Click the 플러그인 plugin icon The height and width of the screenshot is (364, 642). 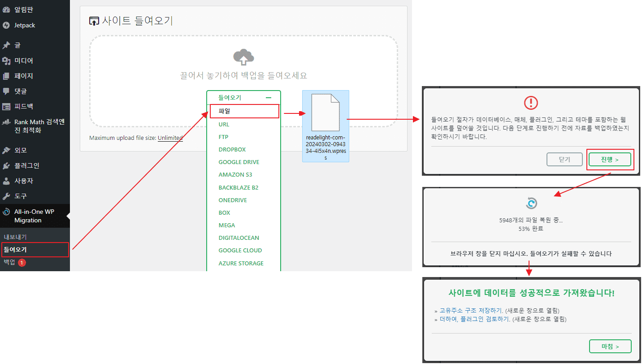tap(6, 166)
